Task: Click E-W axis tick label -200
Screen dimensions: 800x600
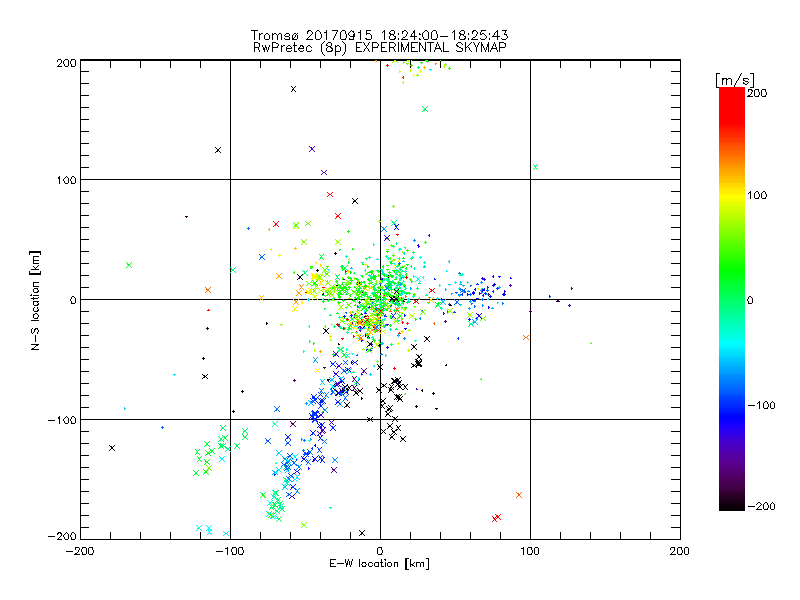Action: pyautogui.click(x=81, y=551)
